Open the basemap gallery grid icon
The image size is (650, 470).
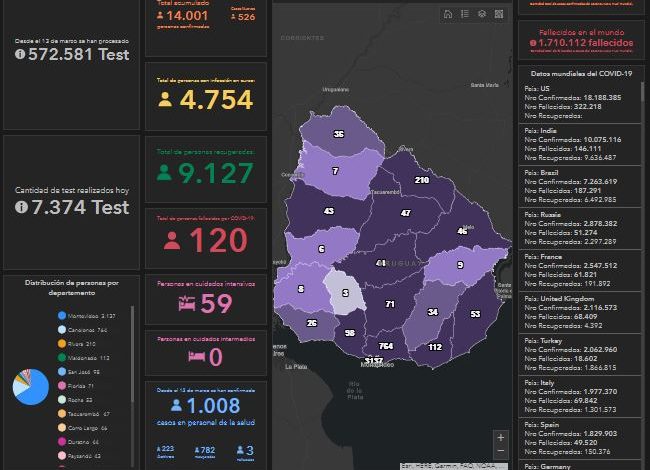[x=499, y=14]
